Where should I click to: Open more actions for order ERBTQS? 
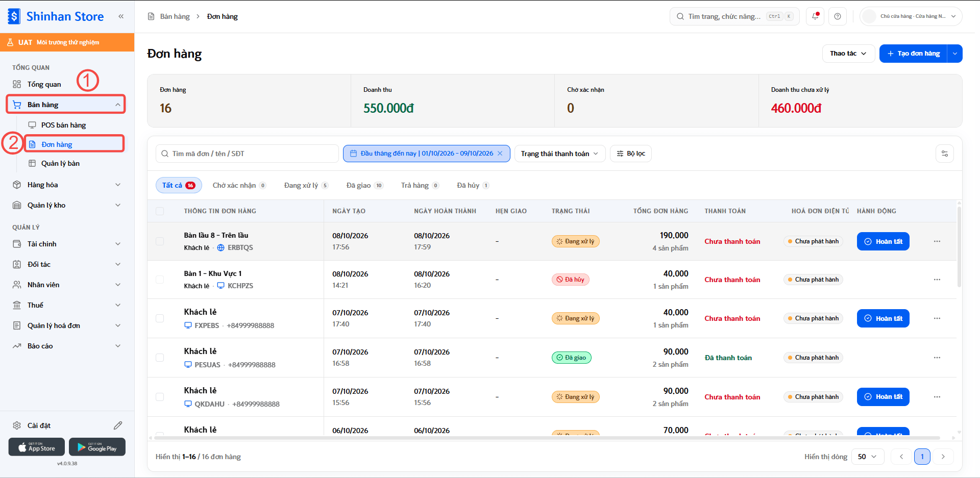pyautogui.click(x=937, y=241)
